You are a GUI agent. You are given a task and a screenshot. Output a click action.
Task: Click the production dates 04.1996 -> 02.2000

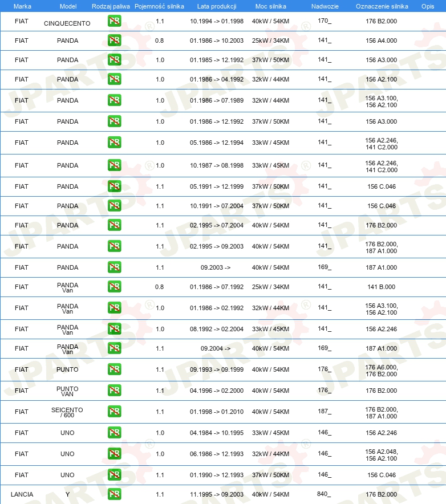[216, 391]
